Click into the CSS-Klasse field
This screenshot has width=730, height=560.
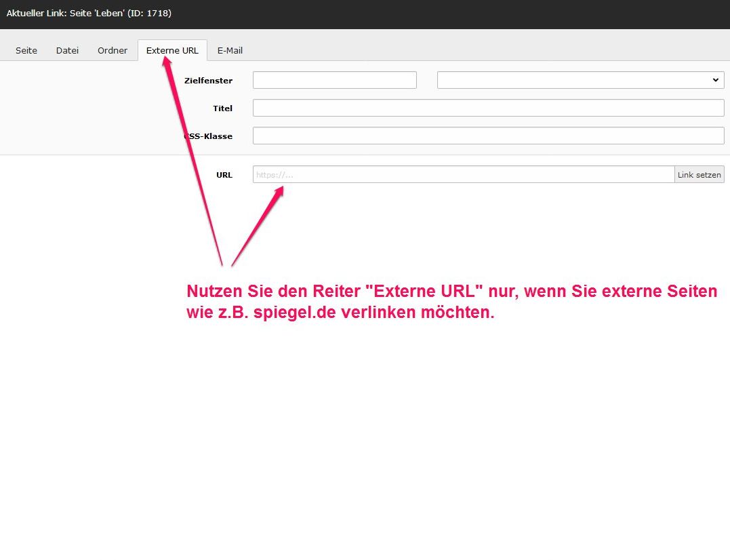pos(489,136)
